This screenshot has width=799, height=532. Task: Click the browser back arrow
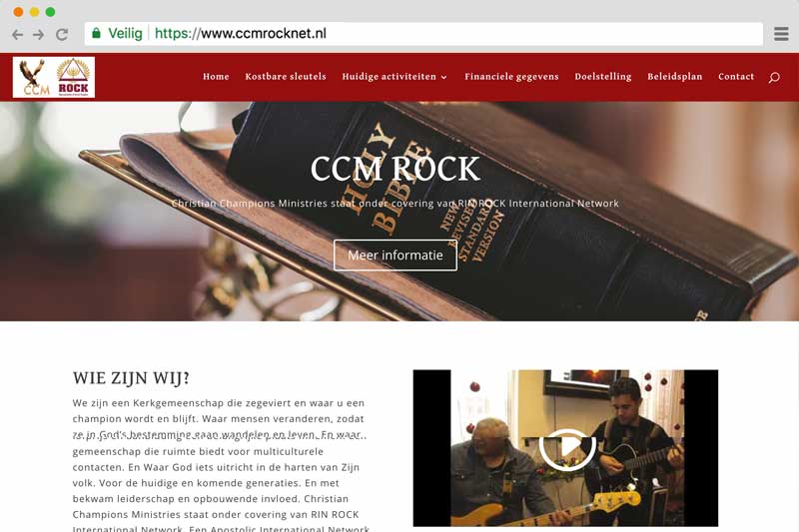17,35
